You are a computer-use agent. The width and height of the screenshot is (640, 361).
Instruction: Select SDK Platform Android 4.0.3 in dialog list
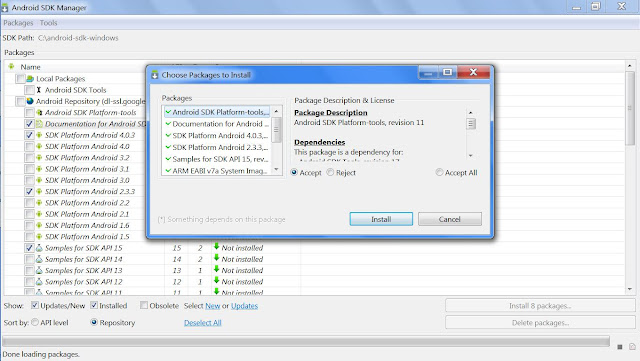pyautogui.click(x=217, y=136)
